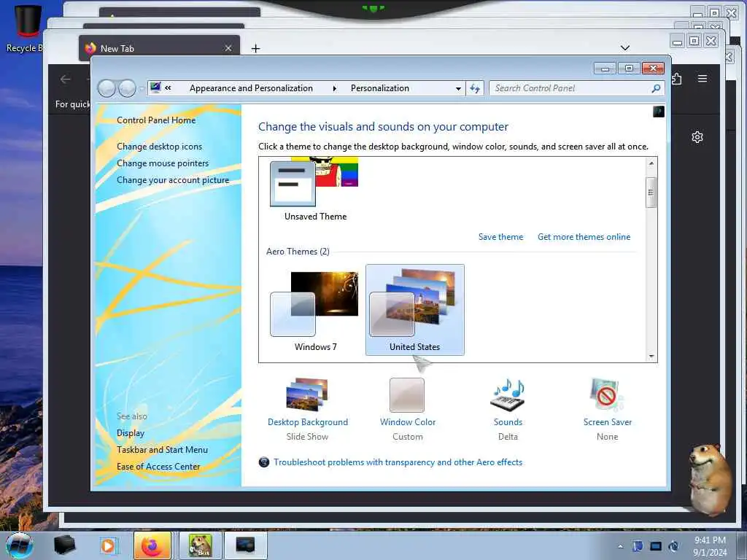The image size is (747, 560).
Task: Open Windows Media Player from taskbar
Action: (x=108, y=545)
